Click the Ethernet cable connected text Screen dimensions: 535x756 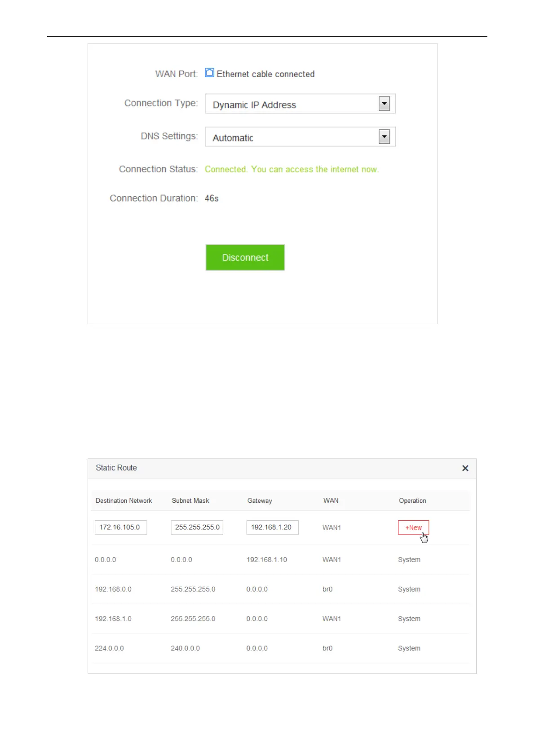(x=265, y=74)
